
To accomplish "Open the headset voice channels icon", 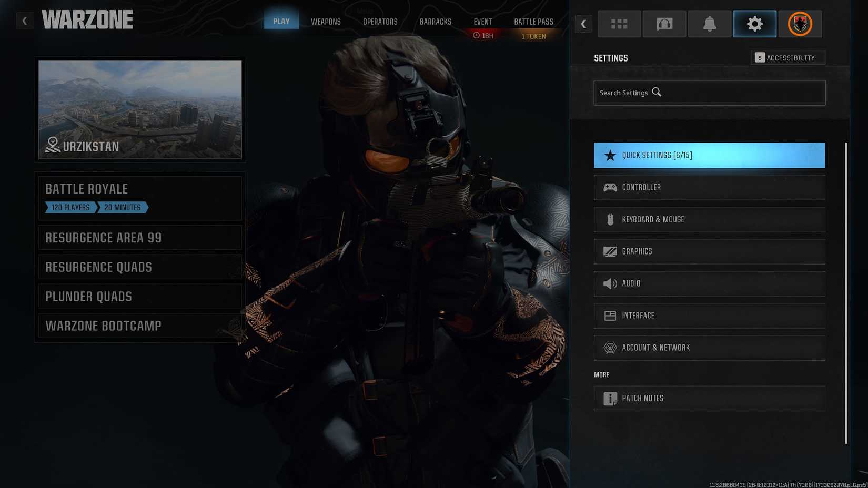I will (664, 24).
